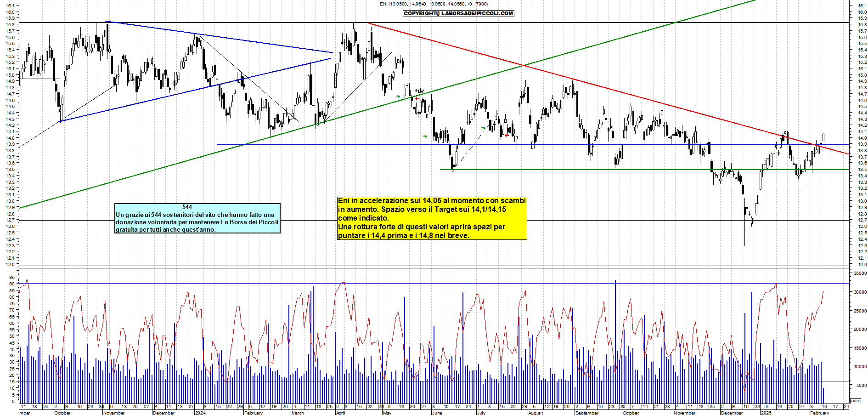Click the 95 value on oscillator scale
868x415 pixels.
coord(12,277)
